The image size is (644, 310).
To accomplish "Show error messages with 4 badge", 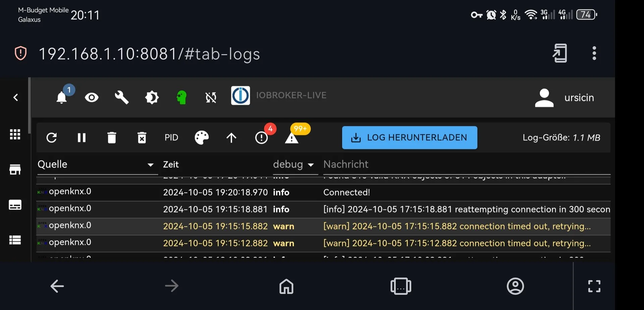I will coord(262,138).
